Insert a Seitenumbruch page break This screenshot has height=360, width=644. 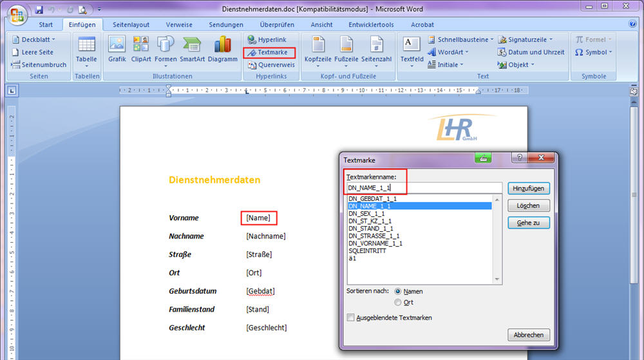39,65
